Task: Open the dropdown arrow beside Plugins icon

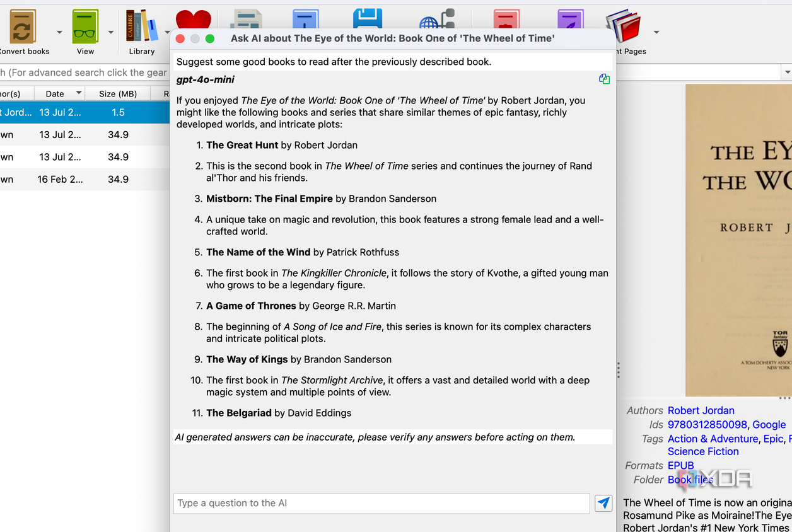Action: coord(656,32)
